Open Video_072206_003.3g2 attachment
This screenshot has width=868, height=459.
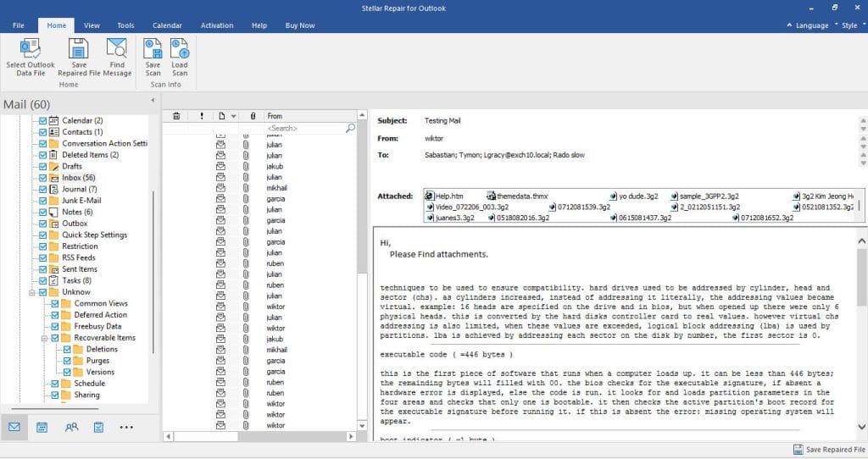tap(467, 207)
